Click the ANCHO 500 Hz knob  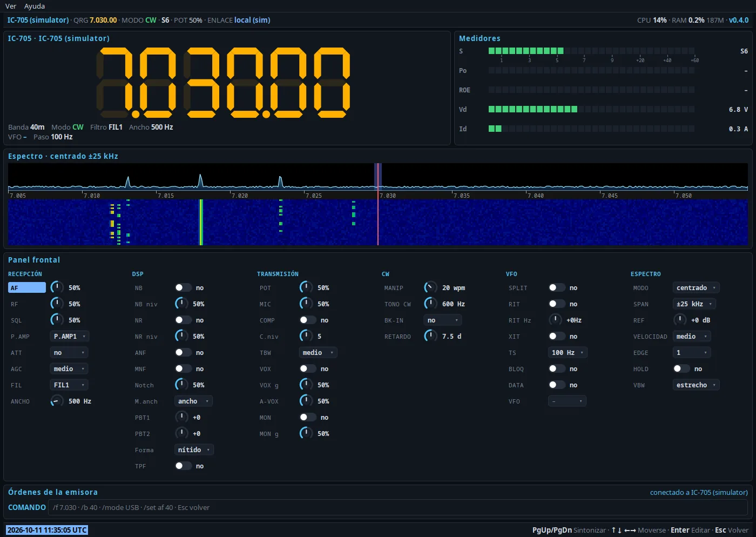tap(57, 401)
